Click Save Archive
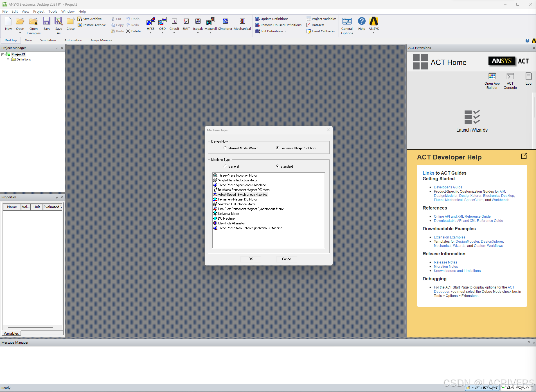Viewport: 536px width, 392px height. [x=90, y=19]
